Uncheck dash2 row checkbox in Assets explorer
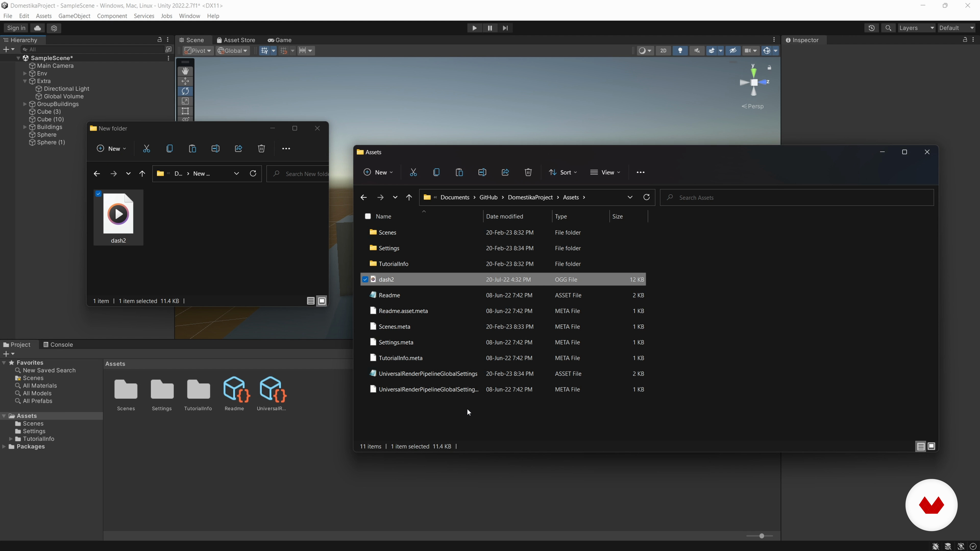980x551 pixels. click(x=365, y=280)
